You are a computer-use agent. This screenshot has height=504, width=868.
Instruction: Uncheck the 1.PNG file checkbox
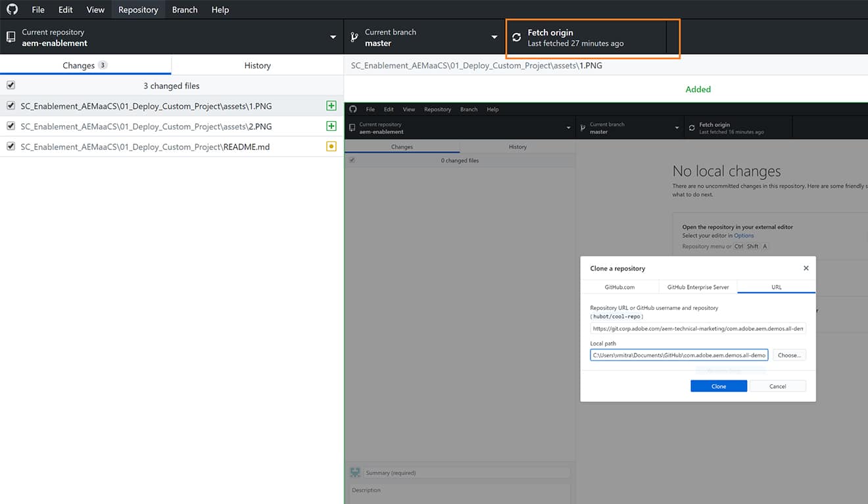tap(9, 105)
